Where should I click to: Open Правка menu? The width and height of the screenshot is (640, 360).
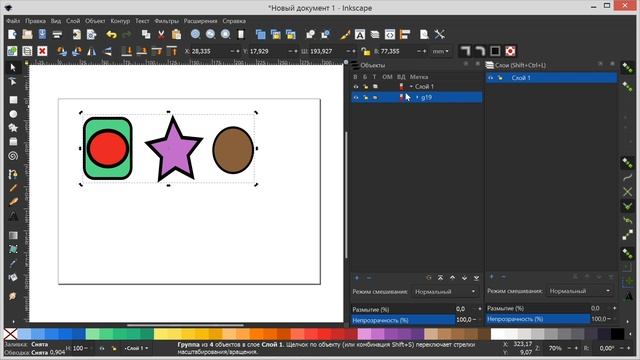click(36, 21)
